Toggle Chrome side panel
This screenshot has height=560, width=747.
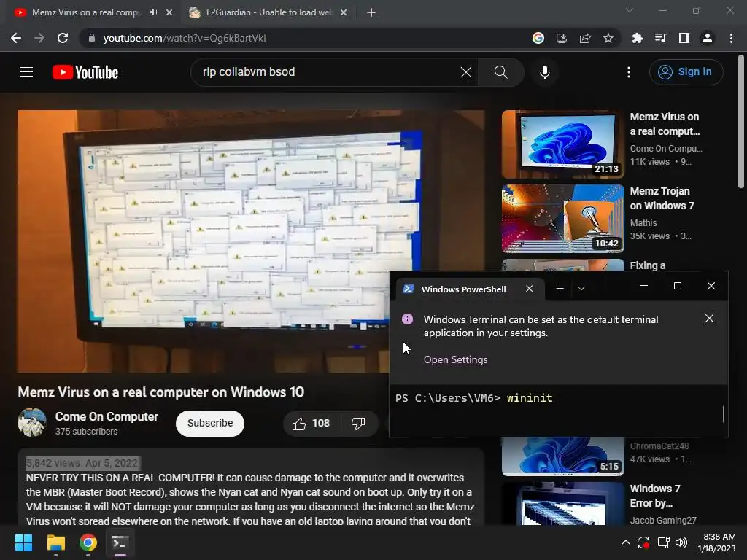pos(684,38)
